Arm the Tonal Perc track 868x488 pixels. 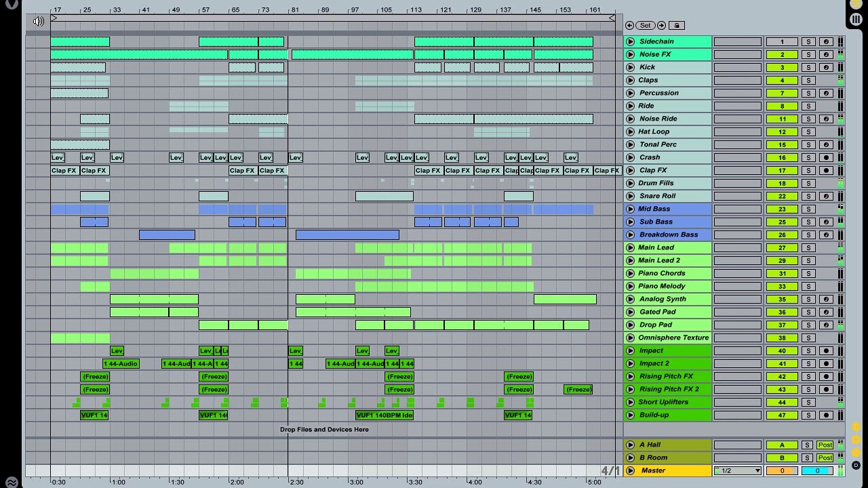(x=825, y=144)
